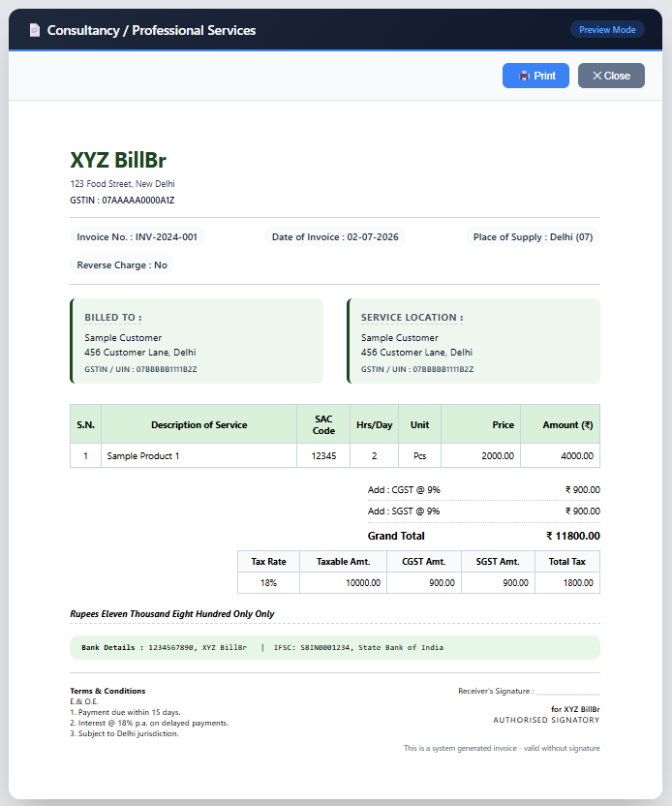Click the Preview Mode badge

tap(607, 30)
